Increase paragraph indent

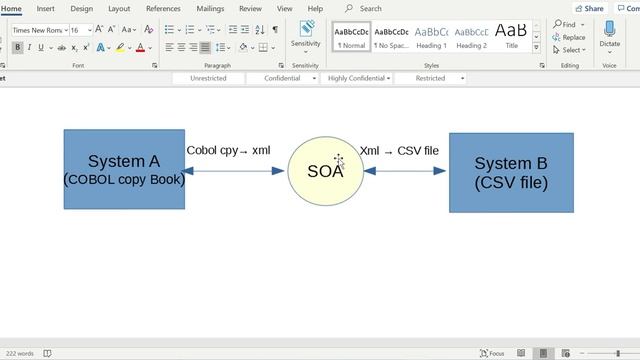coord(245,29)
